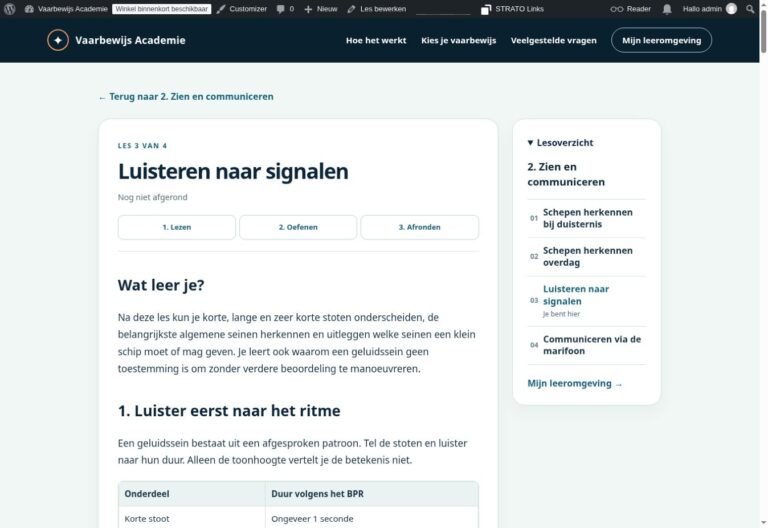Open the comments bubble icon
768x528 pixels.
point(280,9)
